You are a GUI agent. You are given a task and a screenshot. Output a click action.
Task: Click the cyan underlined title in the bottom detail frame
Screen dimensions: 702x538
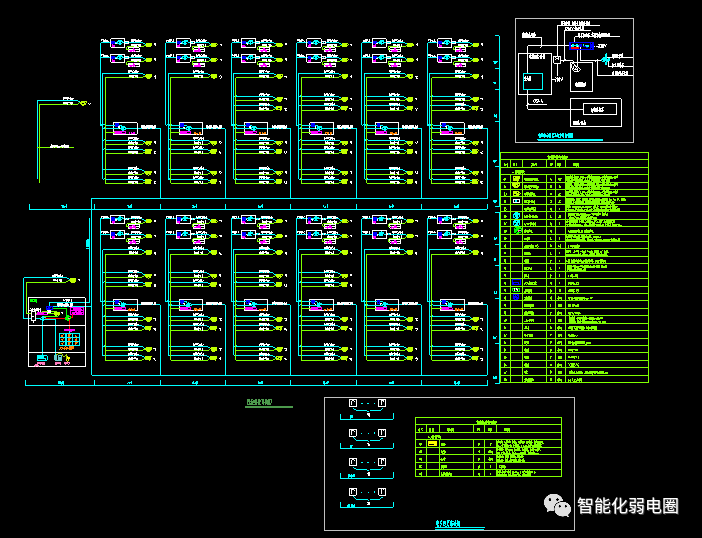click(x=448, y=523)
